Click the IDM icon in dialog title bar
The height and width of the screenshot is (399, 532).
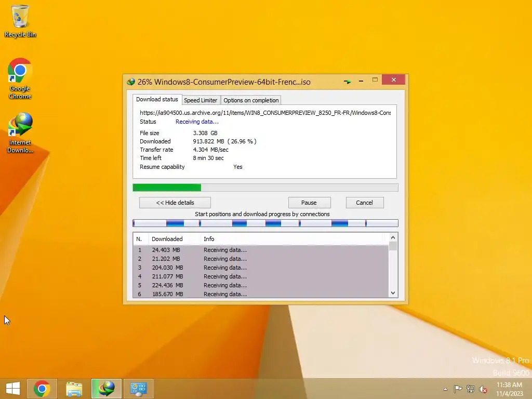[x=130, y=82]
